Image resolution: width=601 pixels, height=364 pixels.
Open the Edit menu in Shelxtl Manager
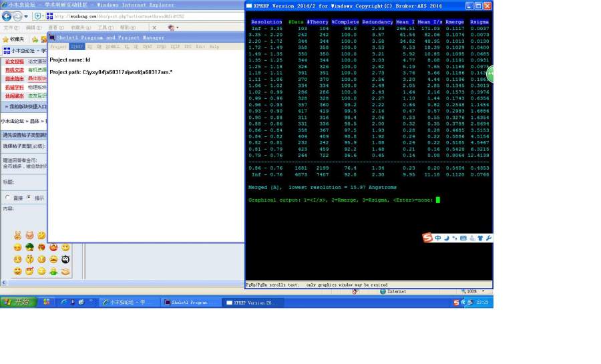pos(200,46)
